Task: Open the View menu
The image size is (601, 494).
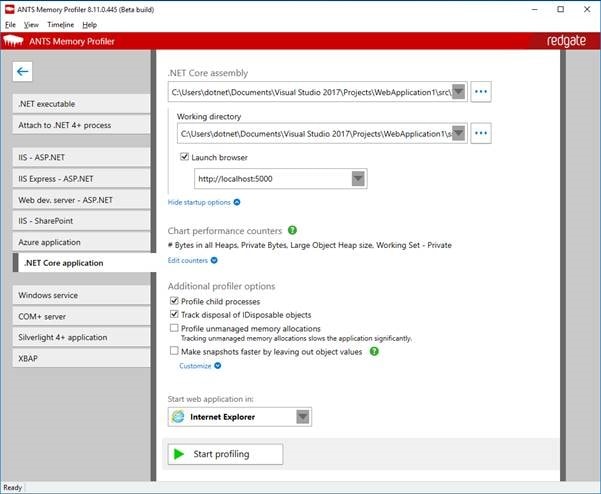Action: point(31,25)
